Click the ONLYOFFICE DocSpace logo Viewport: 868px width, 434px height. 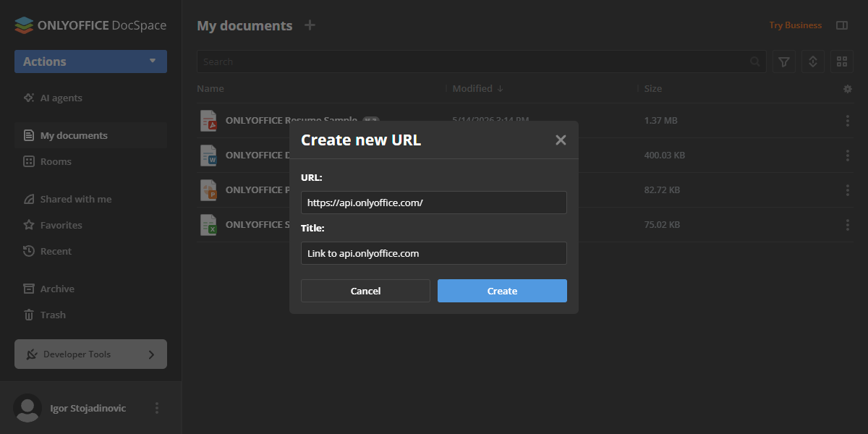[x=90, y=25]
